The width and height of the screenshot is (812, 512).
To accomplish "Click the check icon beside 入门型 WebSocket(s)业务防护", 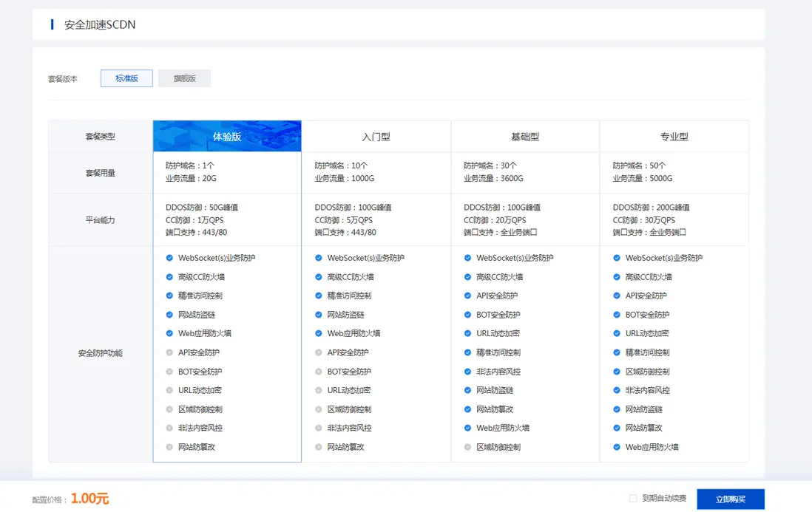I will point(319,258).
